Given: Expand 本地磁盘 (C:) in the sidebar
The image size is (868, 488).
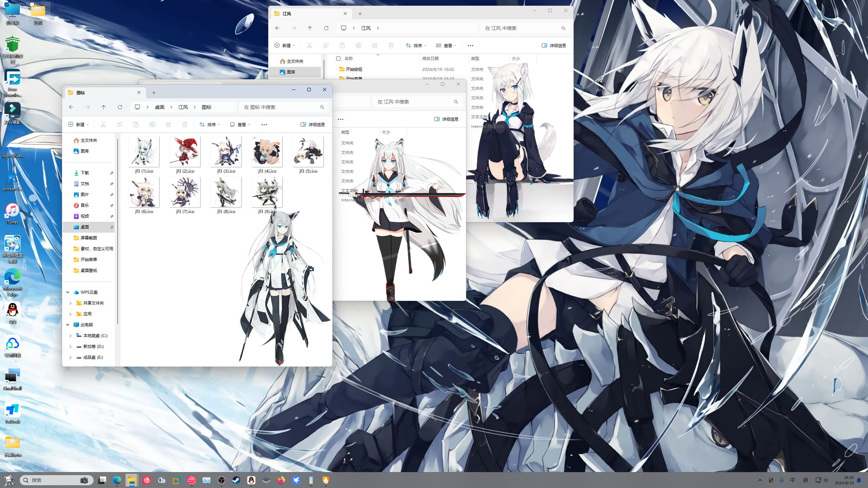Looking at the screenshot, I should [71, 335].
